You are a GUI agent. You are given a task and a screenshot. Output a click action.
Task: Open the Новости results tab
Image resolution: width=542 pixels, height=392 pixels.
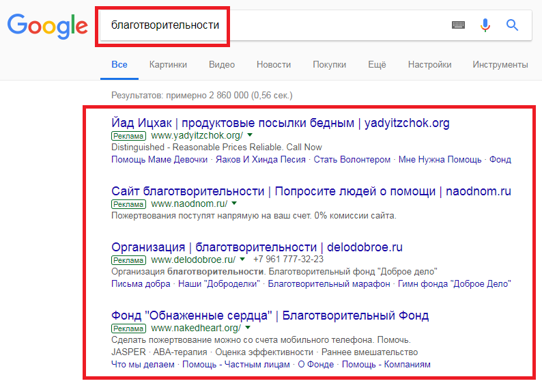point(273,65)
